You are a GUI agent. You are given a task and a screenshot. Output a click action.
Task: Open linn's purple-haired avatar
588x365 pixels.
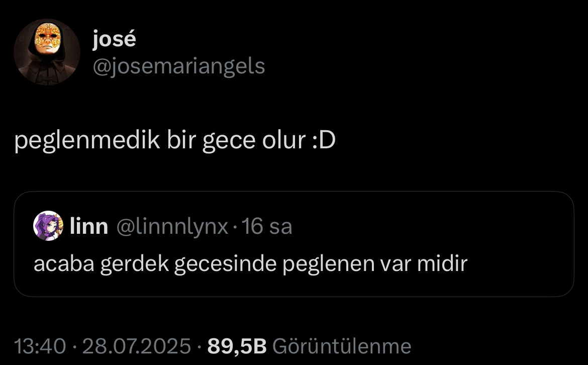[48, 226]
